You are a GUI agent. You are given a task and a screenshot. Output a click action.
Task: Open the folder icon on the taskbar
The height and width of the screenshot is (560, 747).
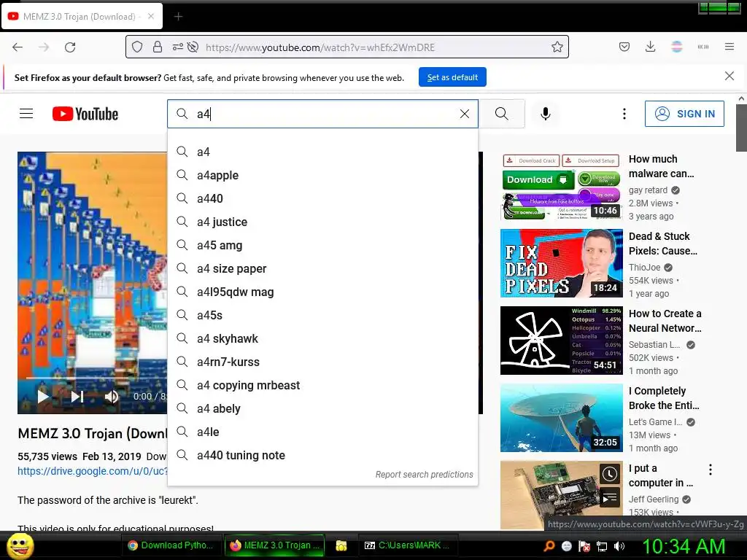click(x=341, y=545)
